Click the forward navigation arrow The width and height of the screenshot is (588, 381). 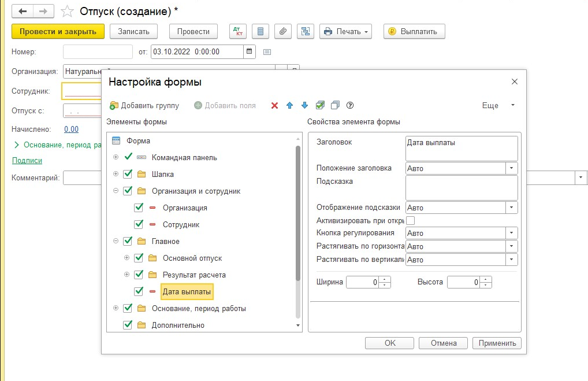(43, 11)
